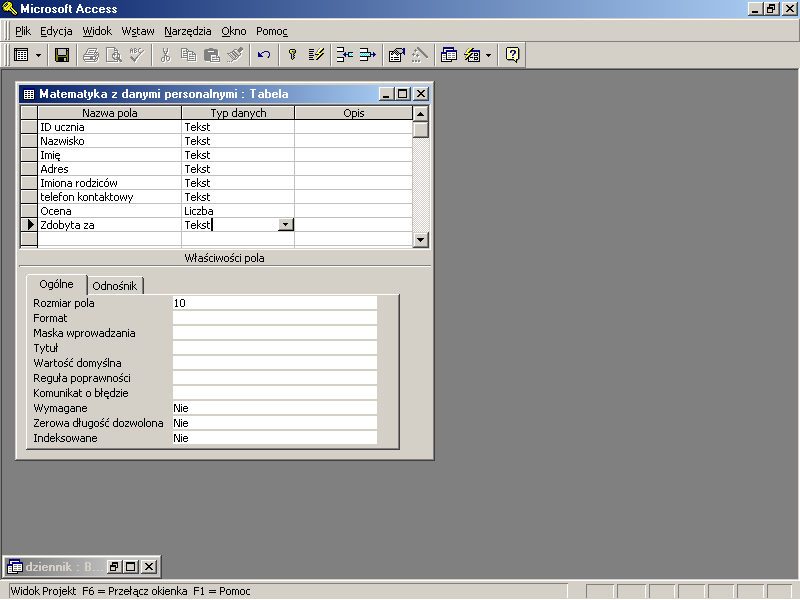The image size is (800, 600).
Task: Open the Properties toolbar icon
Action: pos(396,55)
